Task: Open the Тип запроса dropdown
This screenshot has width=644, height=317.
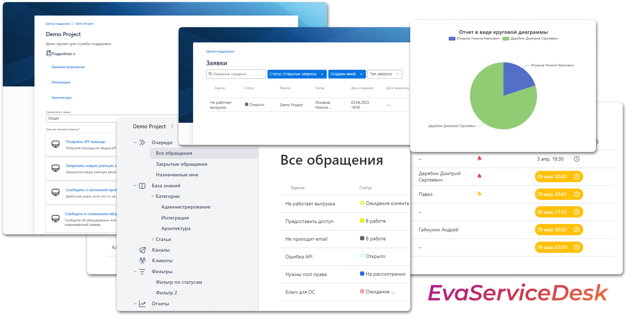Action: (x=385, y=74)
